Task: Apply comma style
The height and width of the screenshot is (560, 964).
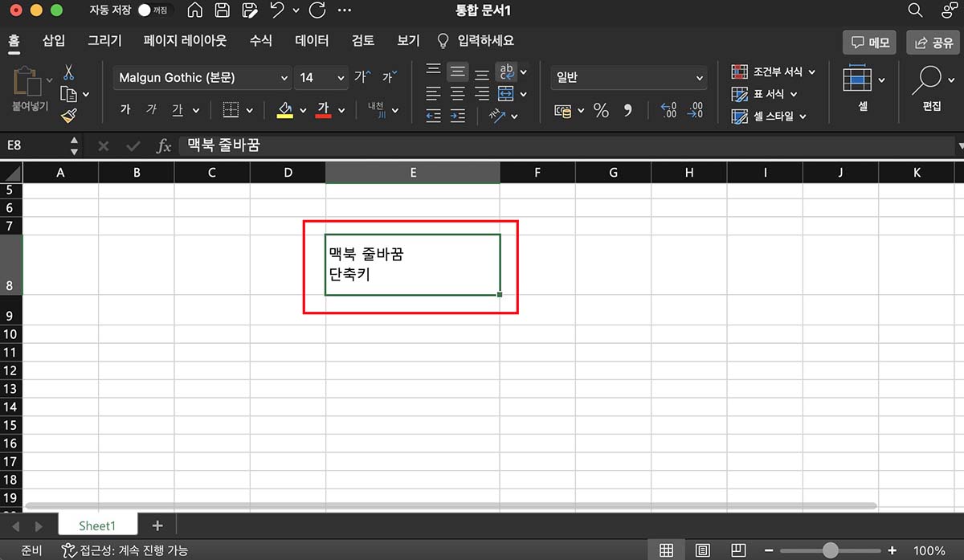Action: [627, 111]
